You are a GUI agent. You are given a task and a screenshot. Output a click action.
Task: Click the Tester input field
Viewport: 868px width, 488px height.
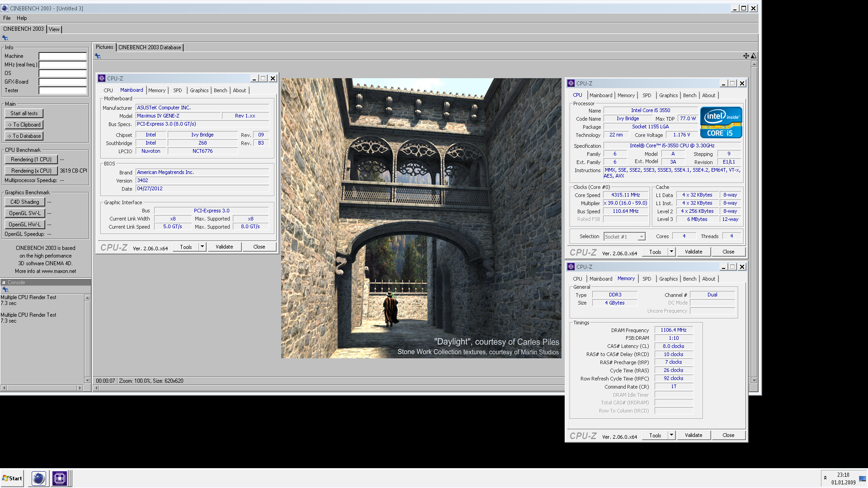pos(62,91)
